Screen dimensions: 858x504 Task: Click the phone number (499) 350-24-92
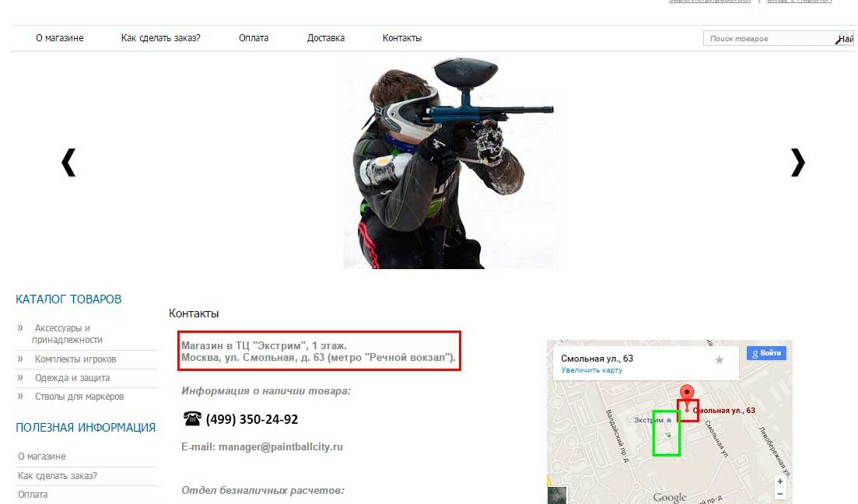[x=252, y=420]
